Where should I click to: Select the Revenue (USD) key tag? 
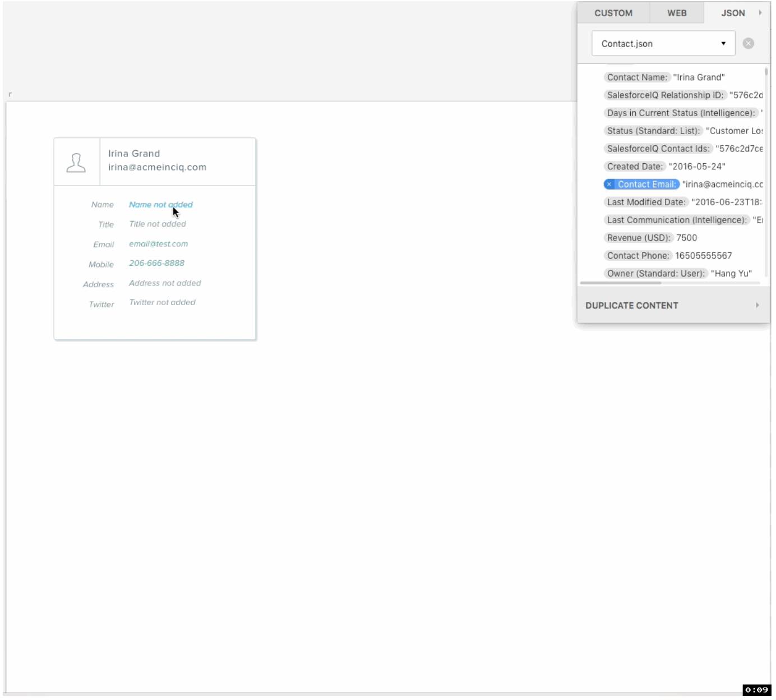click(x=639, y=238)
